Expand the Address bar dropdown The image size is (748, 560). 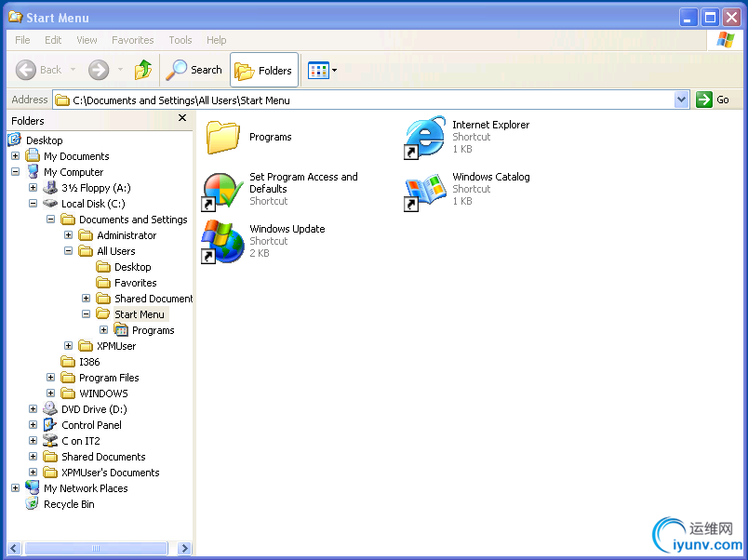(x=682, y=100)
